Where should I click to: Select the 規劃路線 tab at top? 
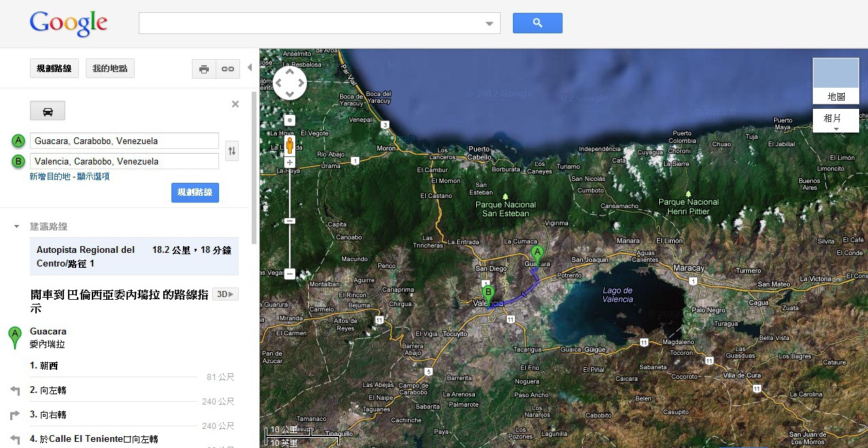54,69
